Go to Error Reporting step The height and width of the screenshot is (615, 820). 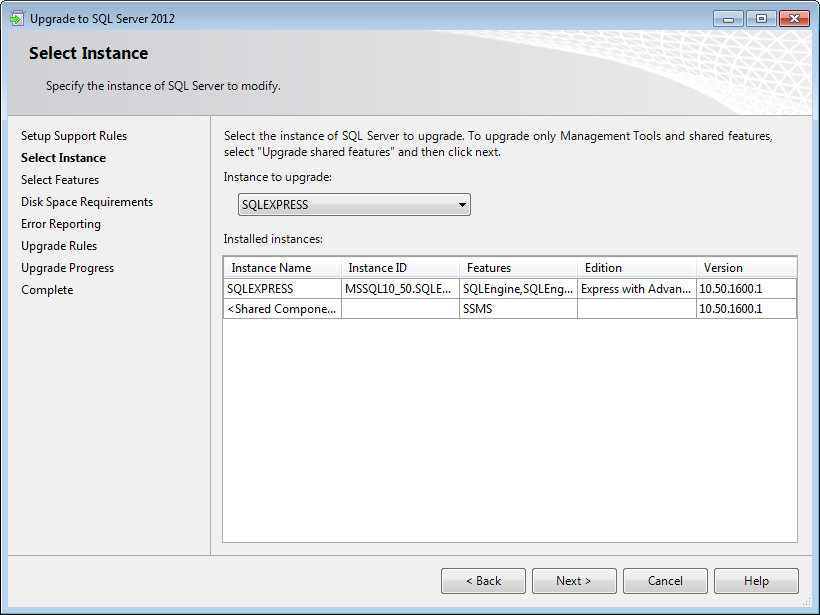(x=61, y=224)
